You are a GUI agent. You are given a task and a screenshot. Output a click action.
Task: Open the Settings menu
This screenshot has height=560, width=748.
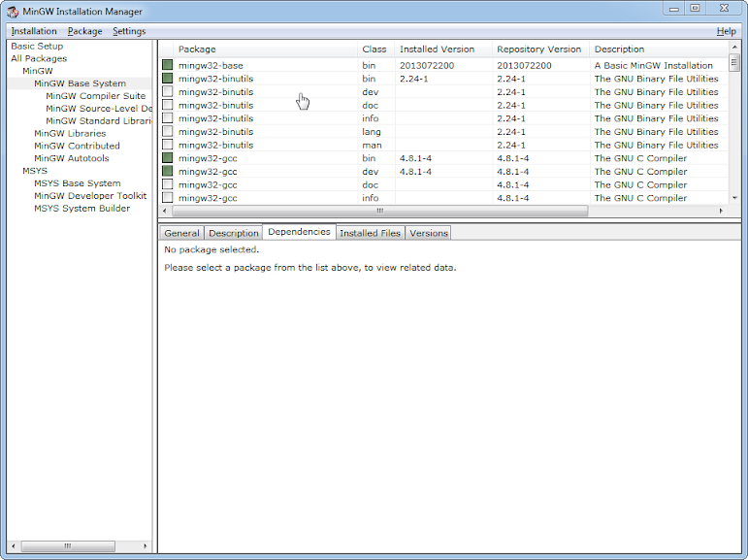pyautogui.click(x=129, y=31)
